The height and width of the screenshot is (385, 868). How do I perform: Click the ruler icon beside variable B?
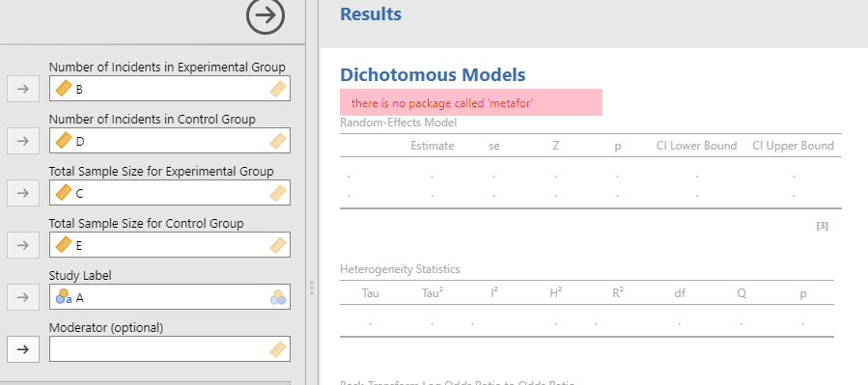64,89
